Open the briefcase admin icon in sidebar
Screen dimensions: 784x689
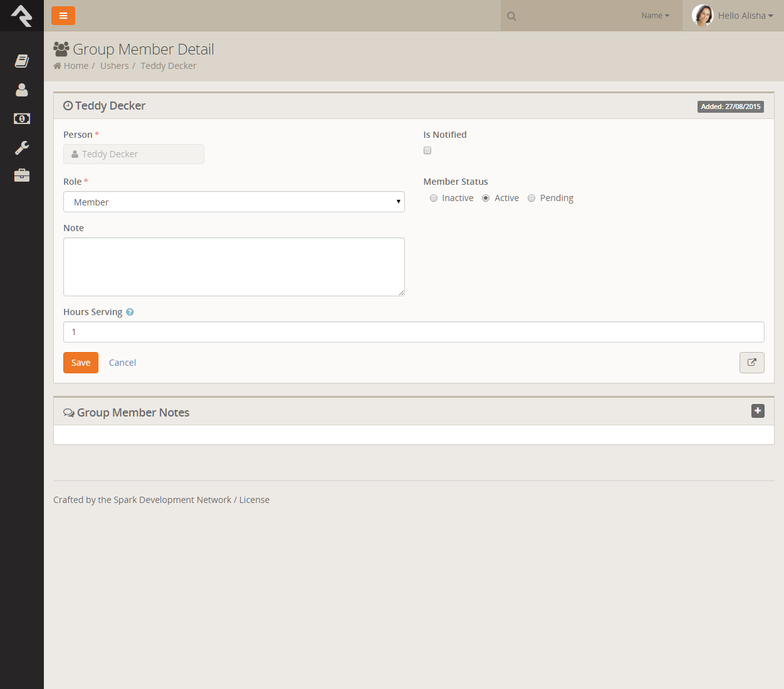22,175
